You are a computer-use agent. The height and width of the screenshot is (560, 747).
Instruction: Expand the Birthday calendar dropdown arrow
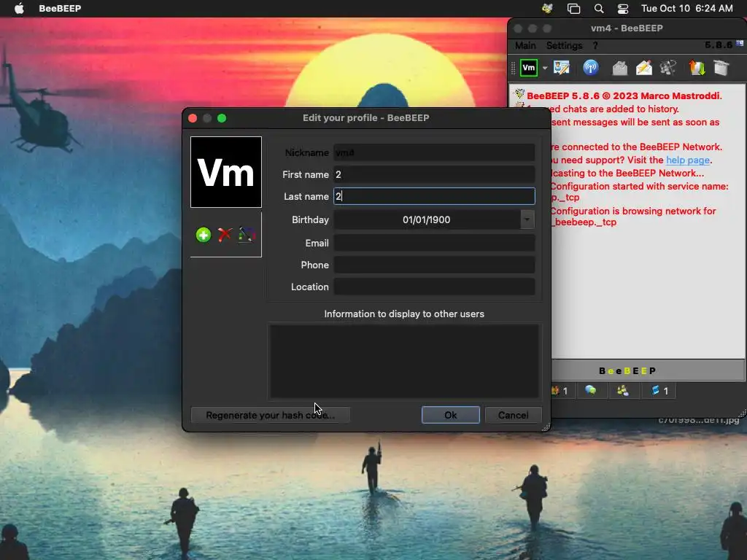click(527, 219)
